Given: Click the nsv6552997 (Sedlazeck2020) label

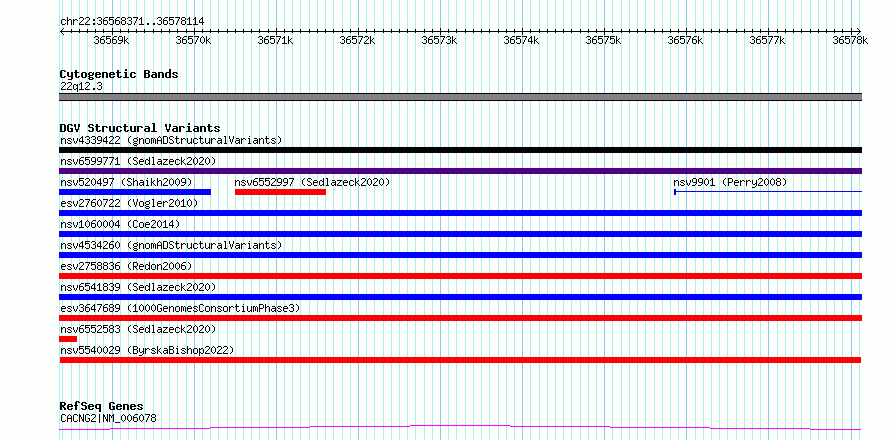Looking at the screenshot, I should tap(313, 182).
